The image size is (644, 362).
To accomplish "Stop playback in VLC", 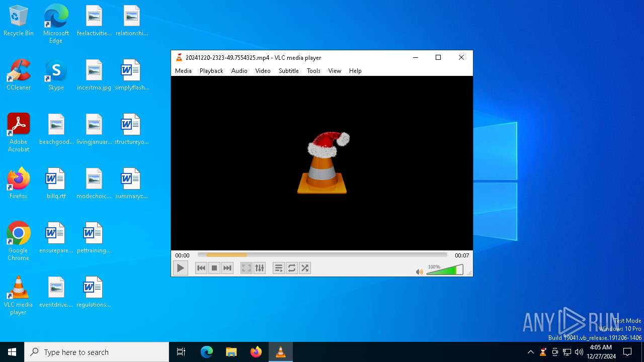I will point(214,268).
